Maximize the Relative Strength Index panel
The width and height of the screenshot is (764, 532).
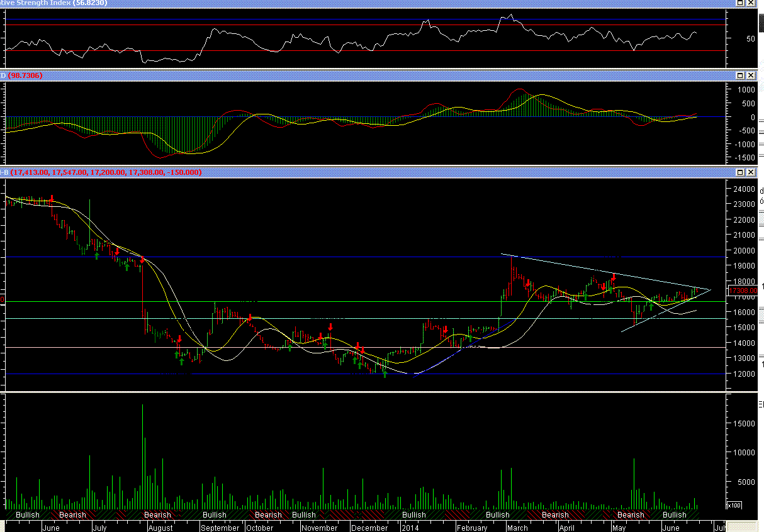pyautogui.click(x=739, y=3)
